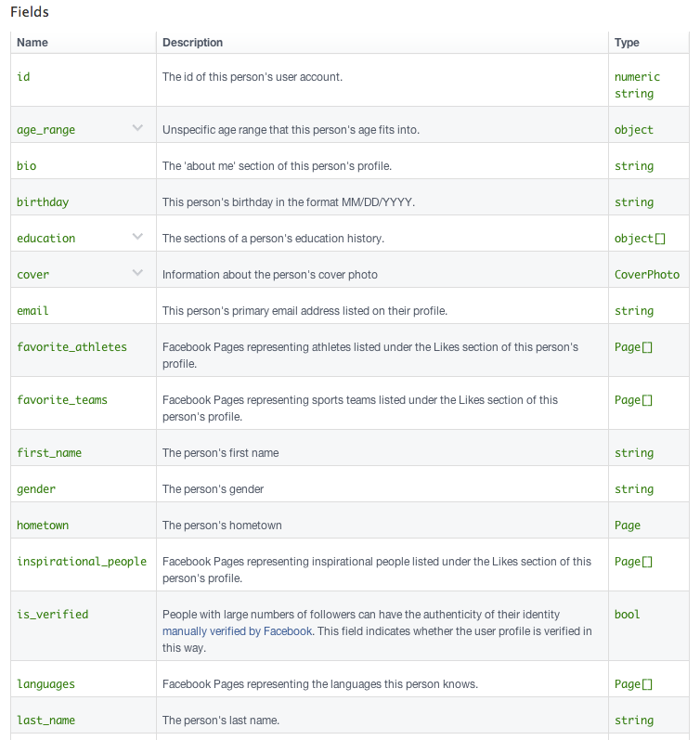Image resolution: width=700 pixels, height=740 pixels.
Task: Expand the education field chevron
Action: (x=137, y=237)
